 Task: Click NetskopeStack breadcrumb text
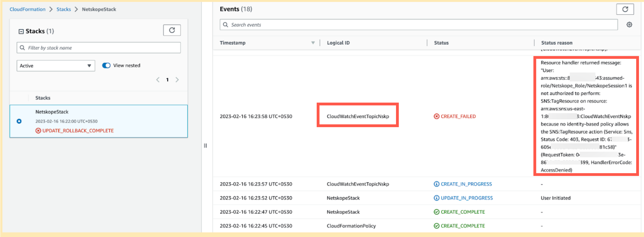[x=99, y=9]
